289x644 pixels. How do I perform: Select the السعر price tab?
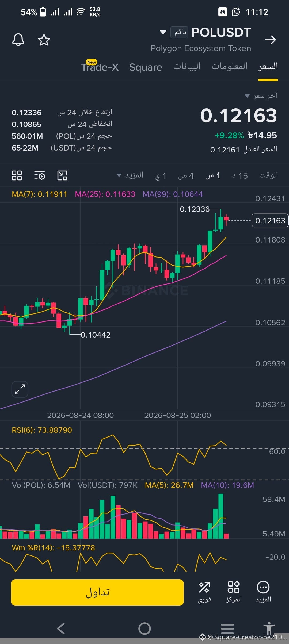(268, 66)
